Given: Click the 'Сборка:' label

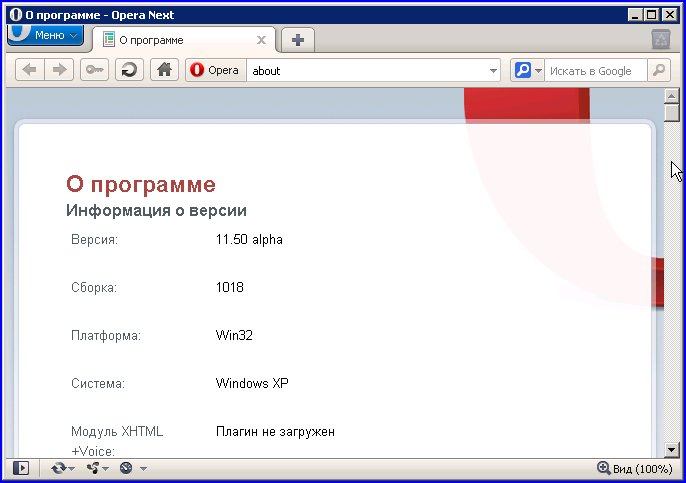Looking at the screenshot, I should click(94, 287).
